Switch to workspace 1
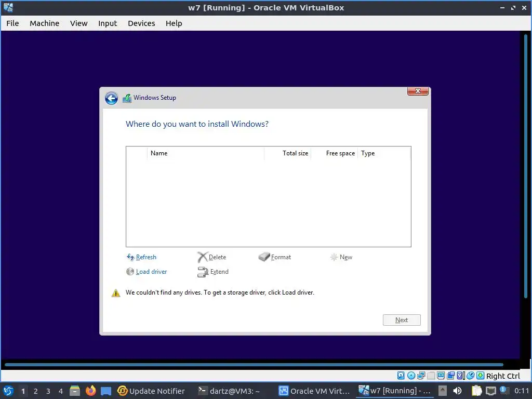The height and width of the screenshot is (399, 532). pos(23,391)
